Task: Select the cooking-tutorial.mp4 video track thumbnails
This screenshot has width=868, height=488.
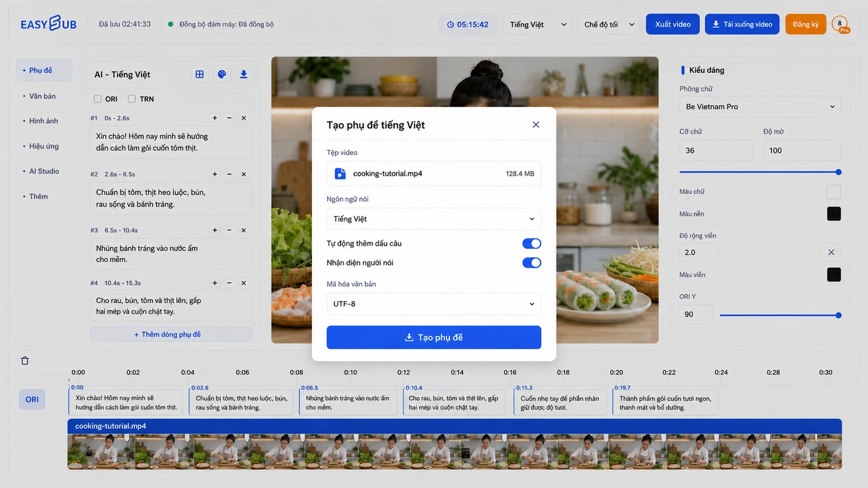Action: 455,451
